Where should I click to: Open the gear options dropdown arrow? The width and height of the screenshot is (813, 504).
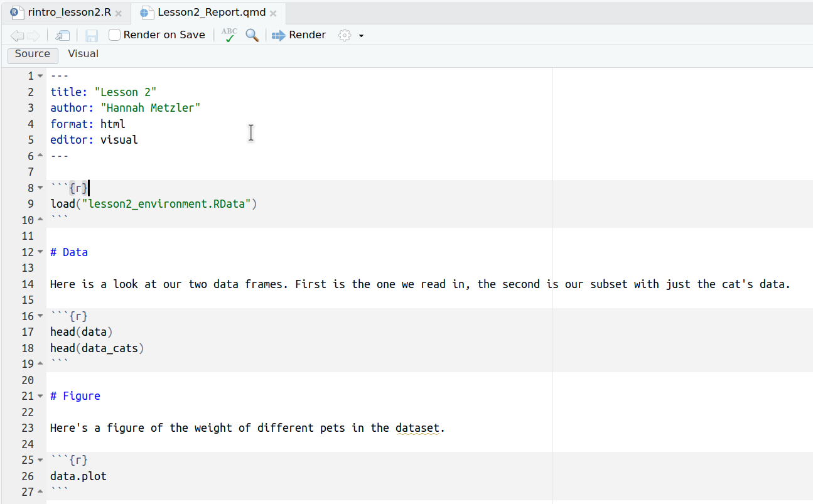361,36
